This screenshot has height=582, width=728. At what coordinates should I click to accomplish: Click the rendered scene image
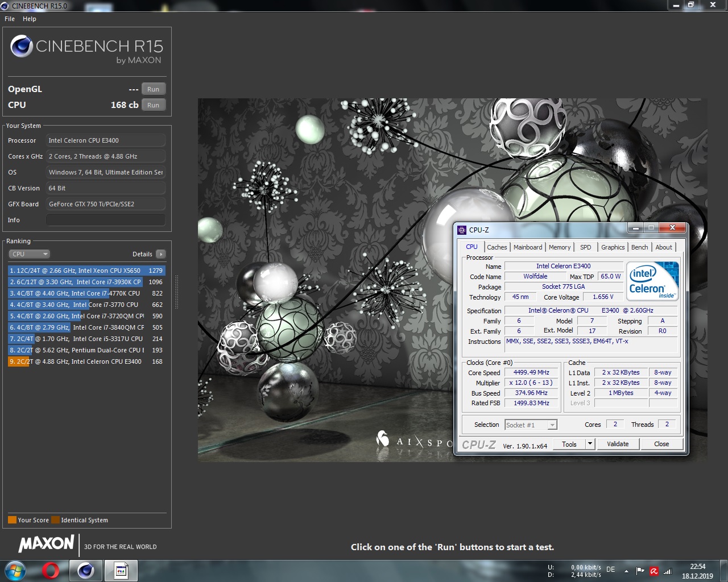[x=452, y=280]
